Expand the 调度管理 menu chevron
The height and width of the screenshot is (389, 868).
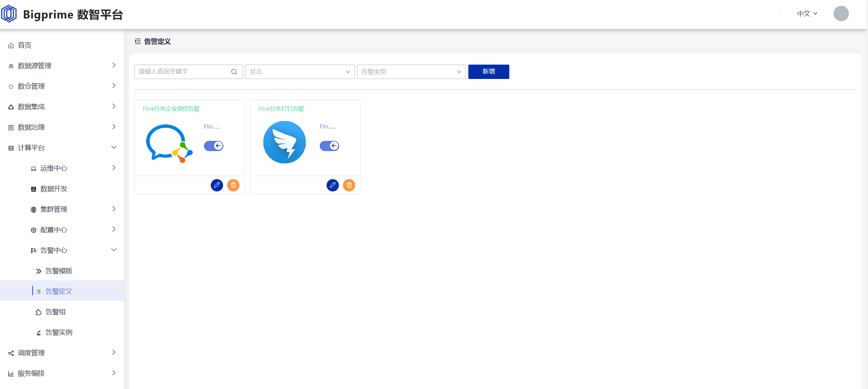pos(114,352)
